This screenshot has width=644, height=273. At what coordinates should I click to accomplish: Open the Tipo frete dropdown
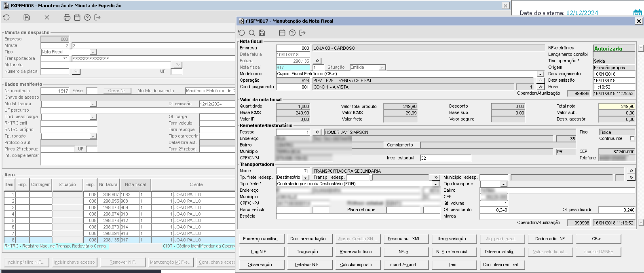[436, 184]
